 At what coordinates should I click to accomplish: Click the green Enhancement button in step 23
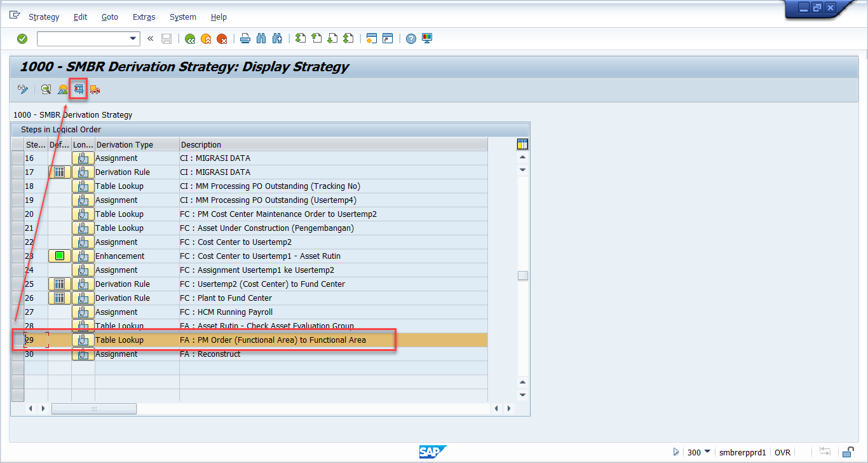coord(60,256)
